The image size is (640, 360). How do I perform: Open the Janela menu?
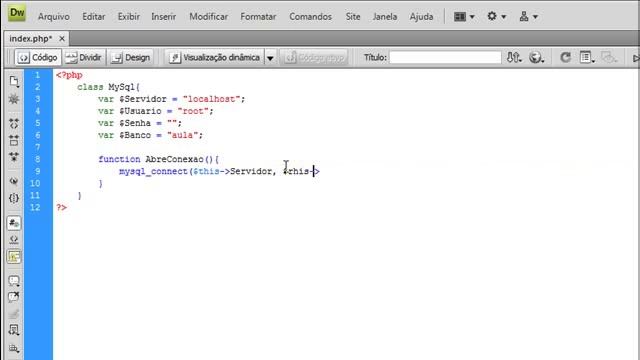tap(384, 17)
